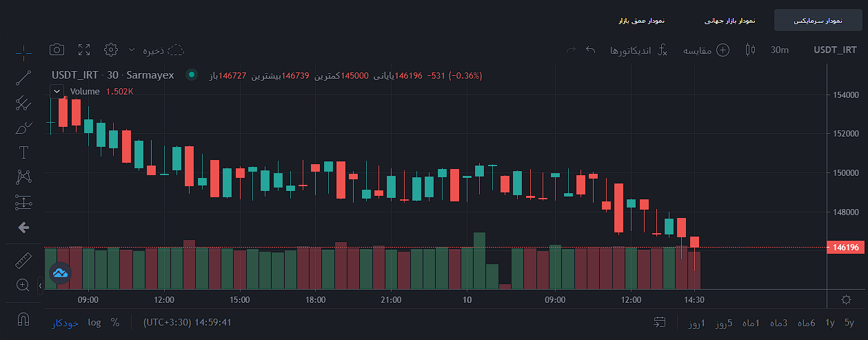Click the ruler measure tool
The height and width of the screenshot is (340, 868).
(x=23, y=261)
